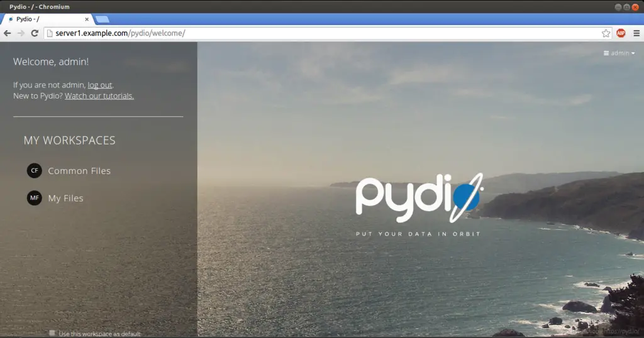Minimize the Chromium window
Viewport: 644px width, 338px height.
[618, 7]
